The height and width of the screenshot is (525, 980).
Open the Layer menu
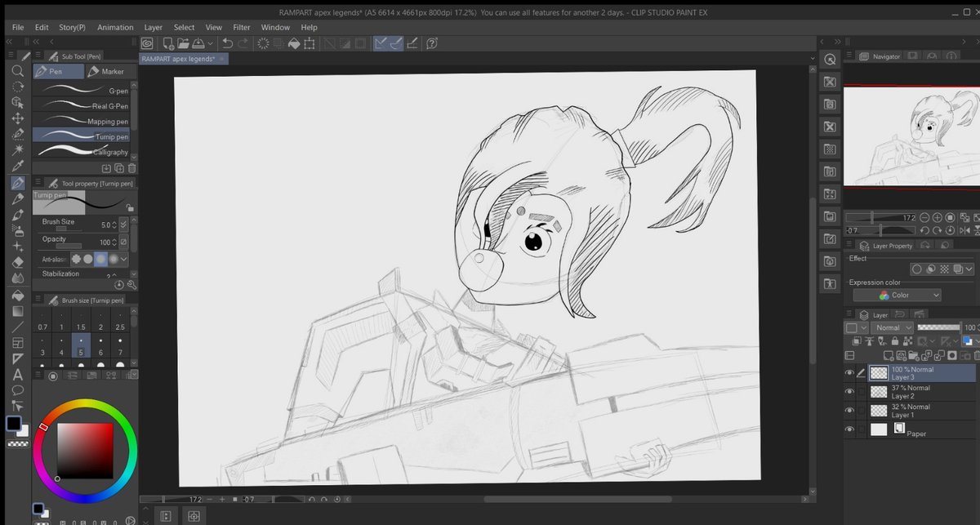[x=153, y=27]
